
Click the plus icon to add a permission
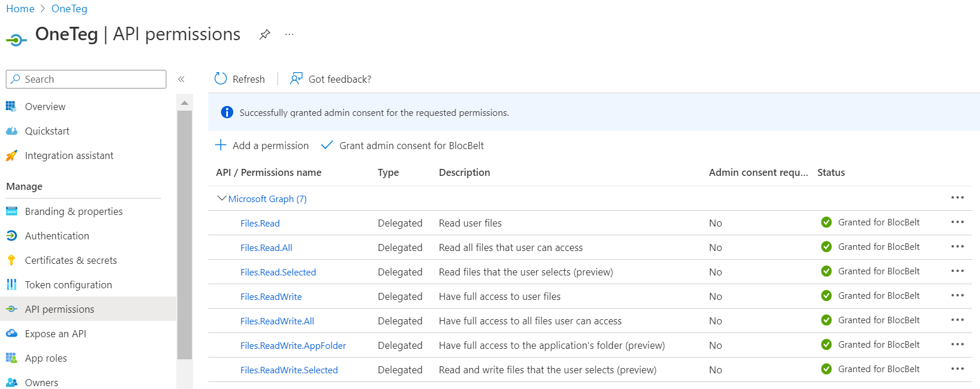pyautogui.click(x=221, y=145)
